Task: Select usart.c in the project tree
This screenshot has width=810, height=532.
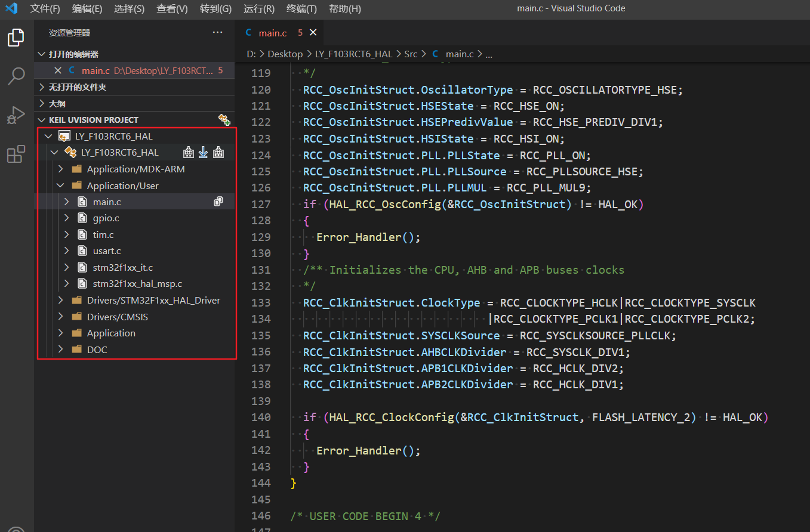Action: pos(107,251)
